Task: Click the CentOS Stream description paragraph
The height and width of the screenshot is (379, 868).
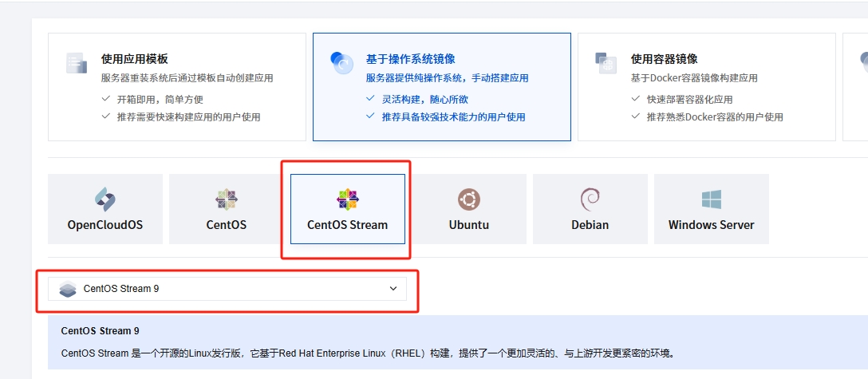Action: [x=368, y=353]
